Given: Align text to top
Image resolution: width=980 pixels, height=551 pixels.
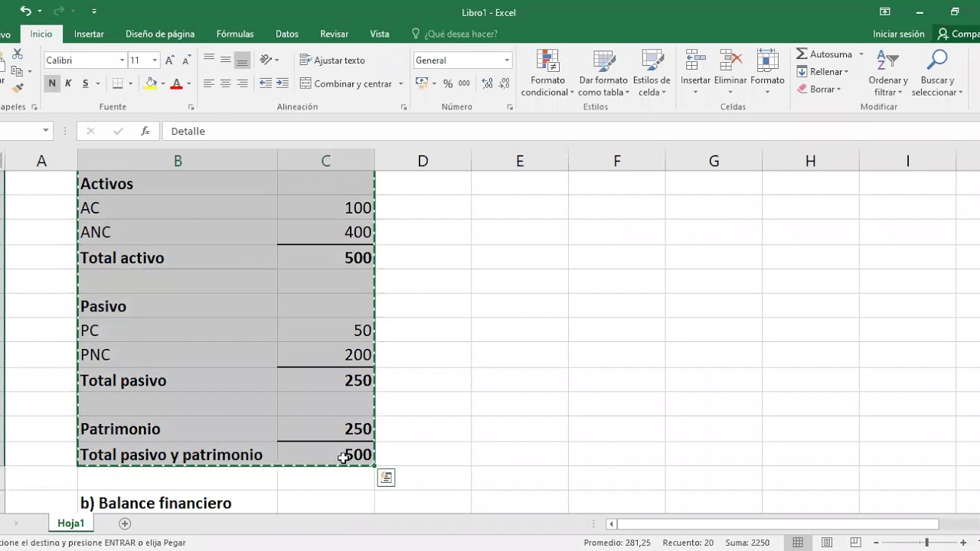Looking at the screenshot, I should [x=209, y=60].
